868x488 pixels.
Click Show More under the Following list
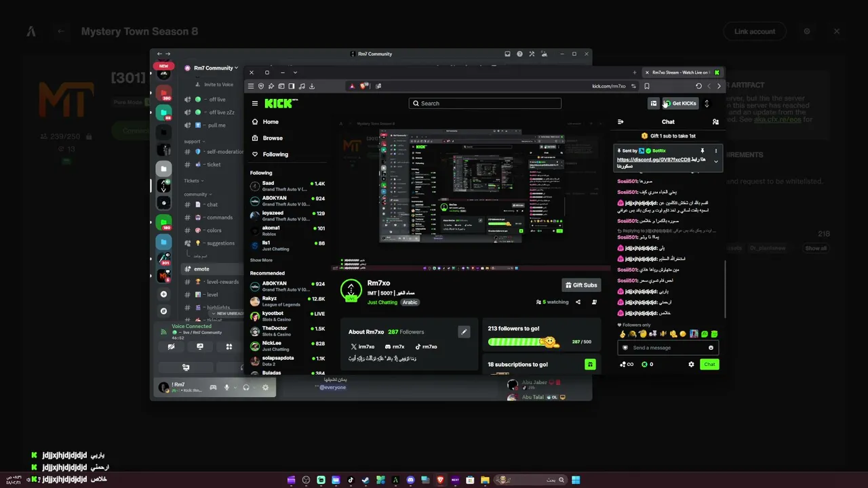(261, 260)
